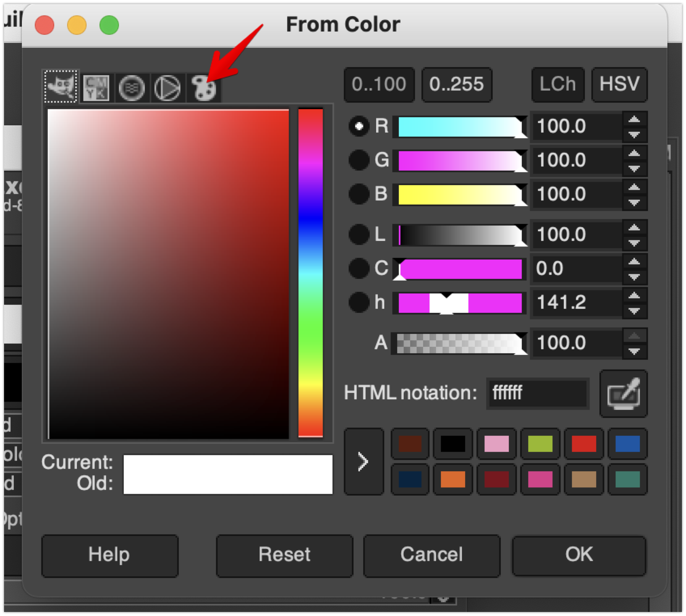686x616 pixels.
Task: Click the vertical rainbow hue slider
Action: tap(311, 273)
